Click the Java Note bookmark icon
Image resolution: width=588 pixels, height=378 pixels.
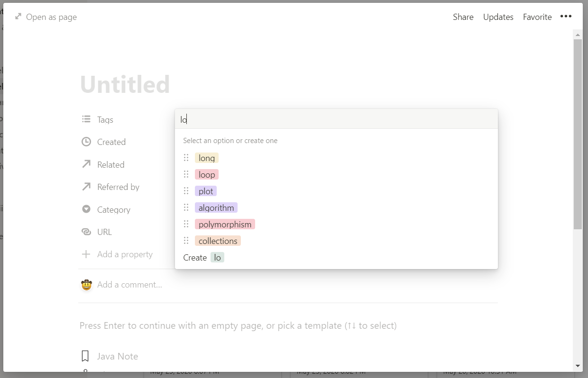[x=85, y=356]
